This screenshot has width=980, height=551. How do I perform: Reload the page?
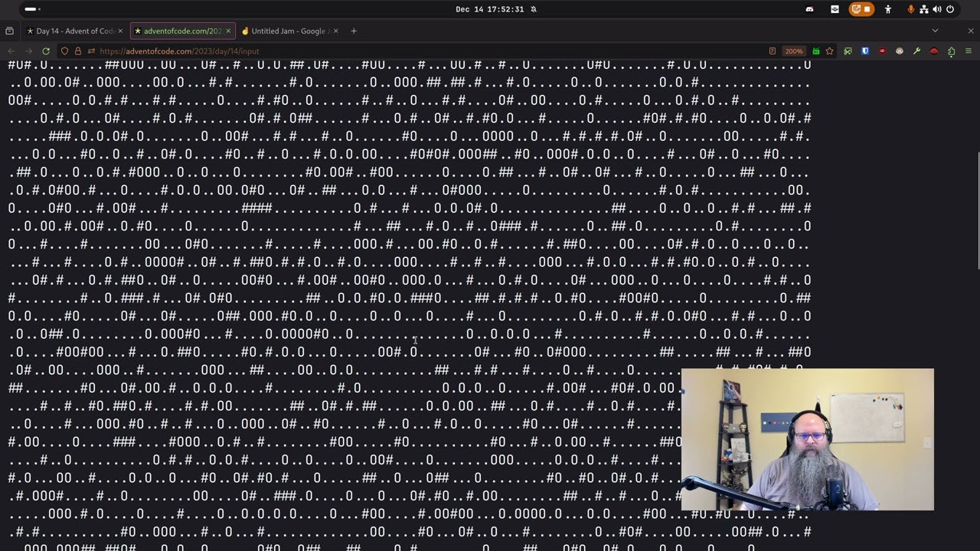click(46, 51)
